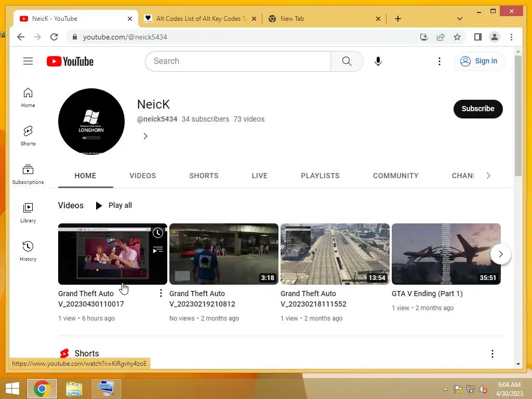Subscribe to NeicK channel
Image resolution: width=532 pixels, height=399 pixels.
point(478,109)
